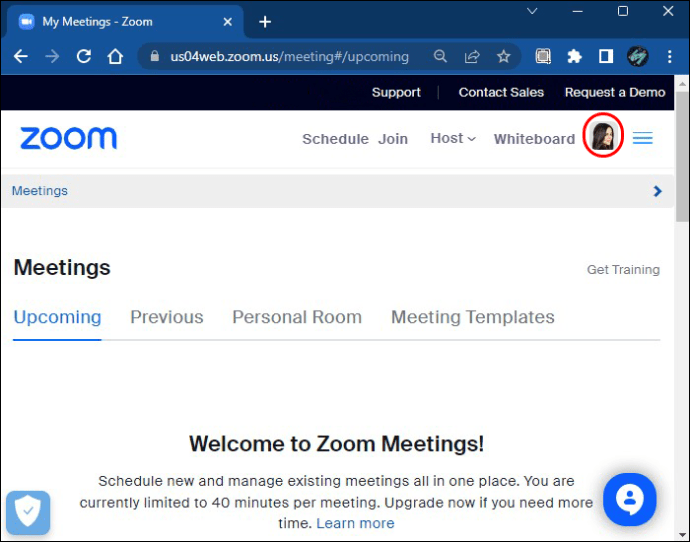Image resolution: width=690 pixels, height=542 pixels.
Task: Click the Join link
Action: point(393,139)
